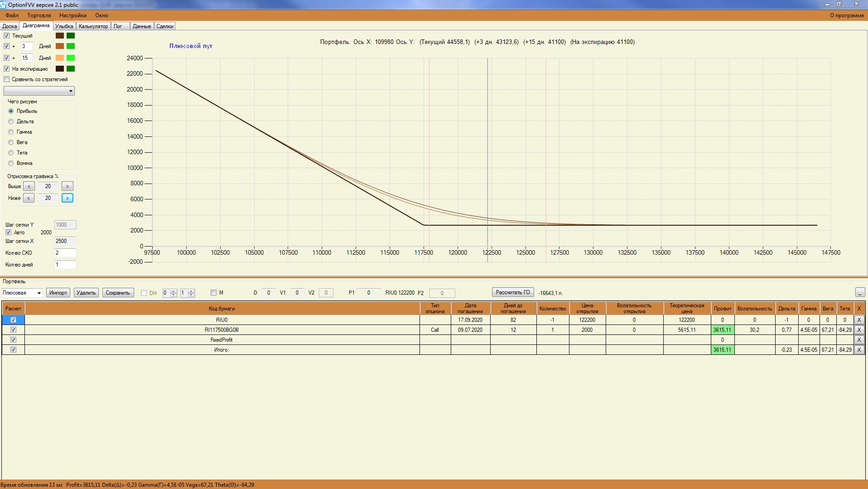868x489 pixels.
Task: Collapse the portfolio panel with underscore button
Action: click(860, 293)
